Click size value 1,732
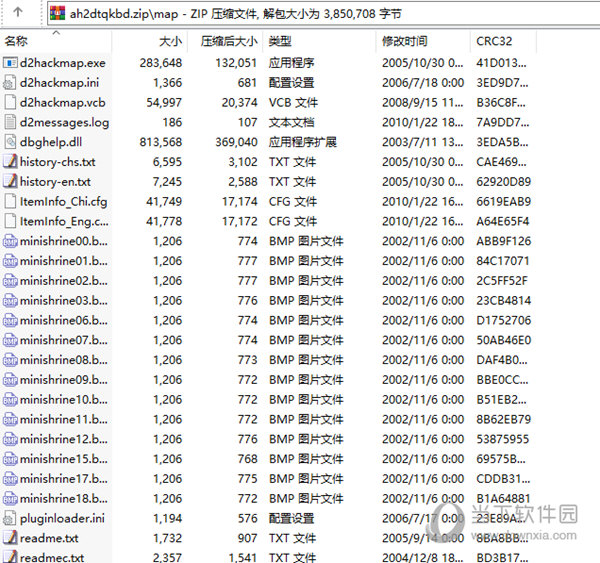The width and height of the screenshot is (600, 563). click(167, 538)
